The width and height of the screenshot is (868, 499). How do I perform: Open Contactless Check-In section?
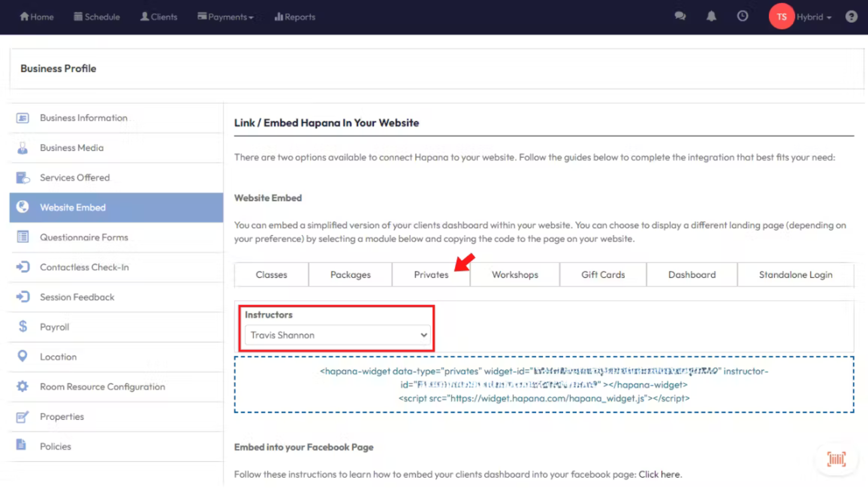[x=84, y=267]
